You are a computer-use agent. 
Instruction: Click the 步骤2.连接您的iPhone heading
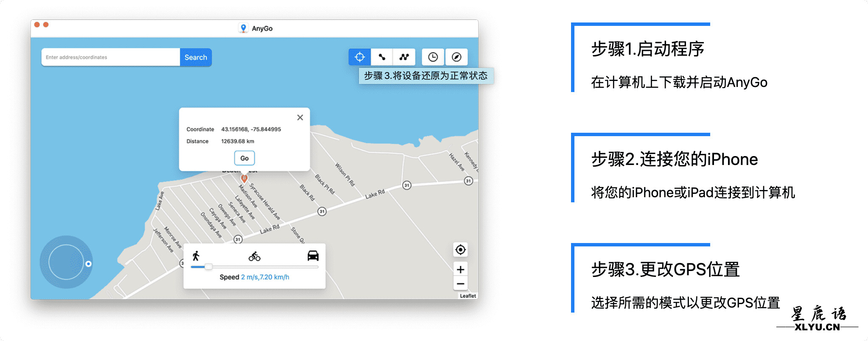[675, 159]
